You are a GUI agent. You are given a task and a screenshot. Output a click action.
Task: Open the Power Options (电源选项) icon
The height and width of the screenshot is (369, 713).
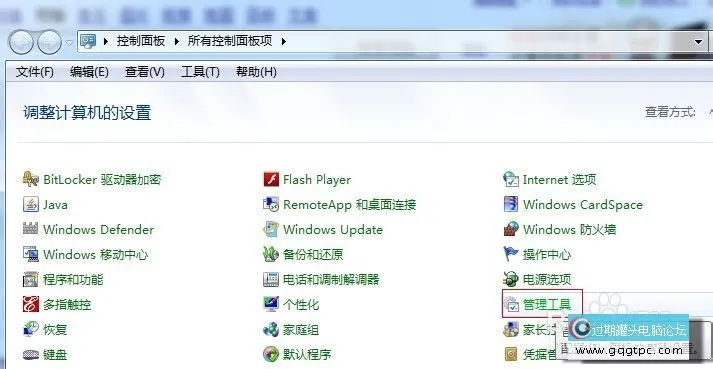[x=511, y=279]
